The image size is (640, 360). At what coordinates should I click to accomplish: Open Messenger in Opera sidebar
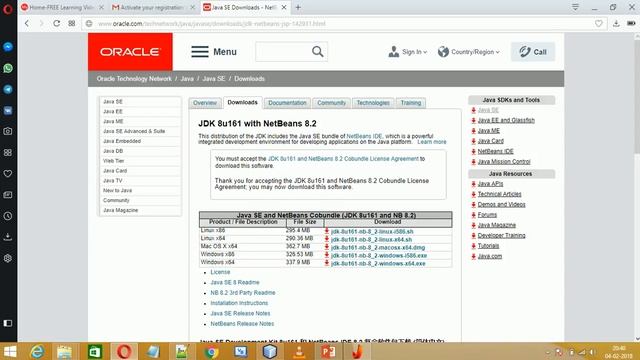8,47
